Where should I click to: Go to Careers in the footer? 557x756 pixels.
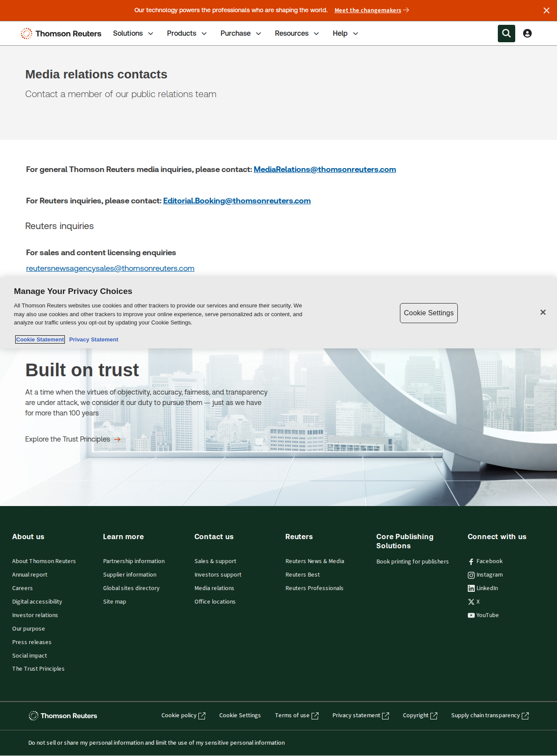click(22, 588)
